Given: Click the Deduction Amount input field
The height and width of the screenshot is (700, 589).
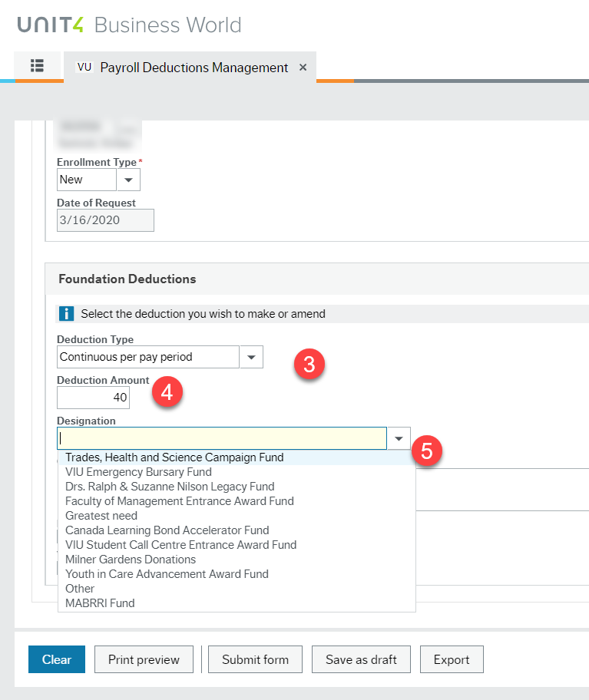Looking at the screenshot, I should click(x=94, y=398).
